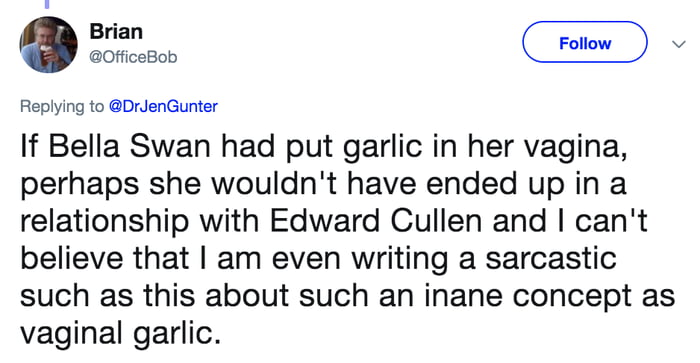Click the opening word 'If' of tweet

[29, 146]
